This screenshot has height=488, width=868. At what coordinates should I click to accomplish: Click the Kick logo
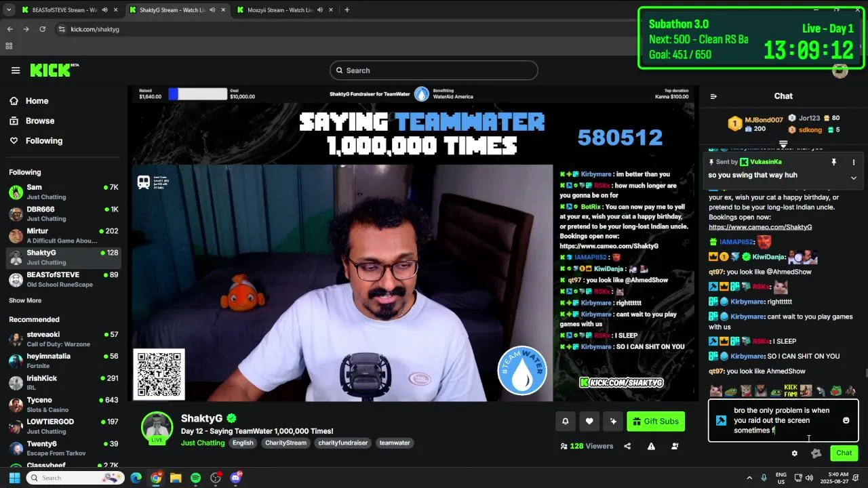tap(54, 70)
